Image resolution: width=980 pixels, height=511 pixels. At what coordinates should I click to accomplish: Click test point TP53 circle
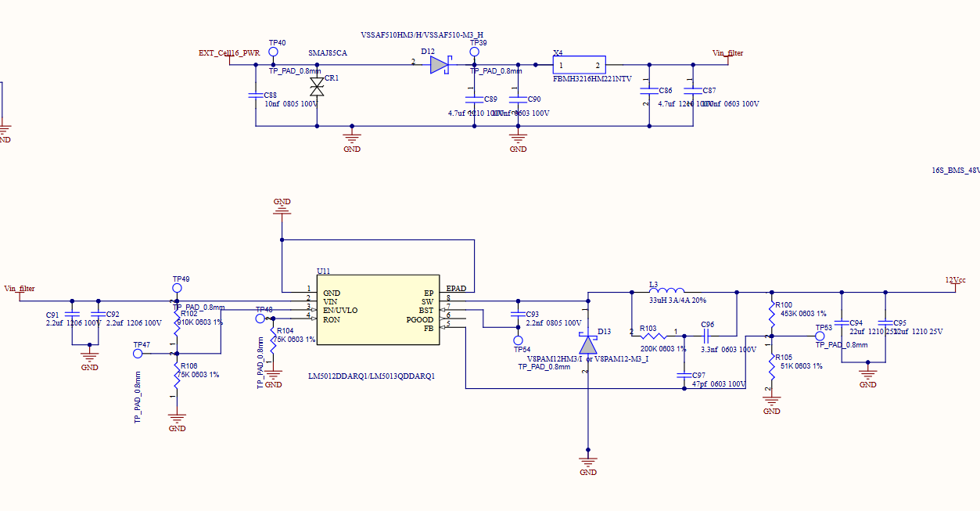point(820,336)
